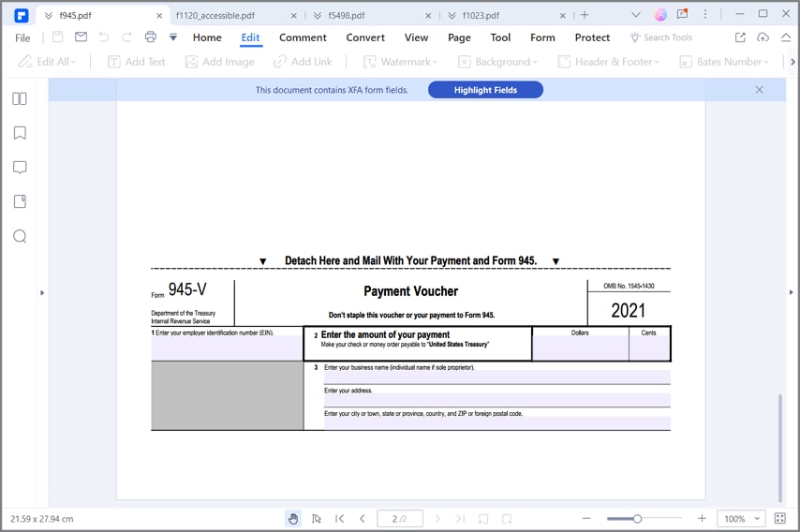This screenshot has width=800, height=532.
Task: Click the Add Text tool
Action: coord(136,62)
